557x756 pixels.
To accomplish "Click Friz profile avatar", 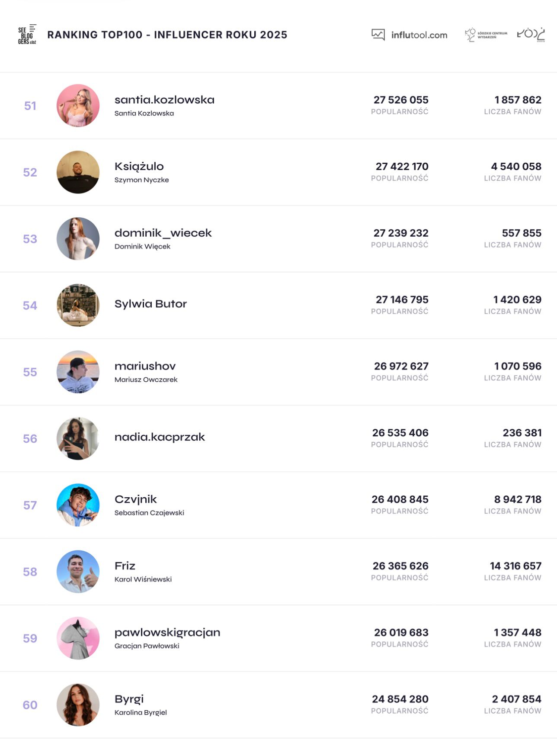I will point(78,572).
